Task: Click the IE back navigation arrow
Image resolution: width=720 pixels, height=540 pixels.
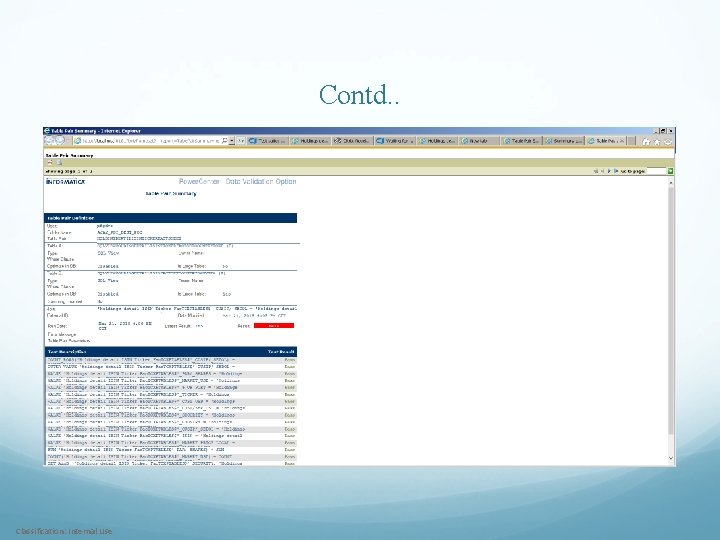Action: coord(50,141)
